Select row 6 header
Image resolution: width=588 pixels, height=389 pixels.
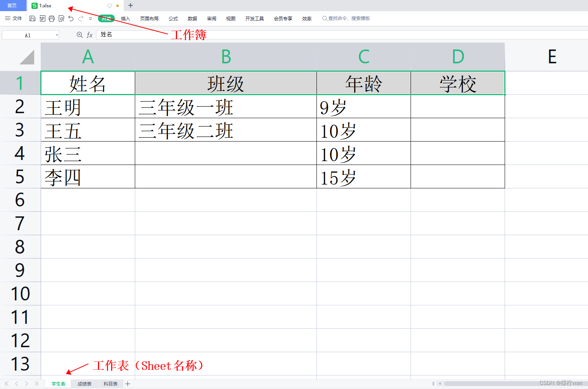click(x=20, y=200)
